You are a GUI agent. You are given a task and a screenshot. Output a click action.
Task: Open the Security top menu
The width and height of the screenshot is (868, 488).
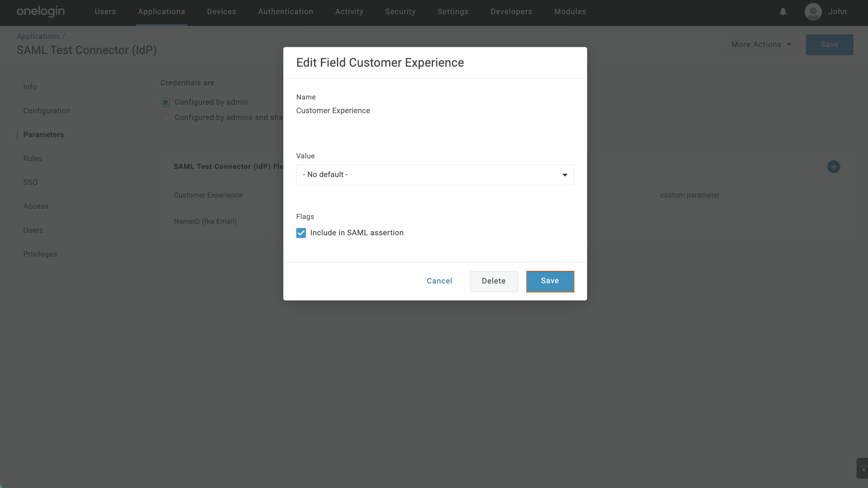coord(400,12)
